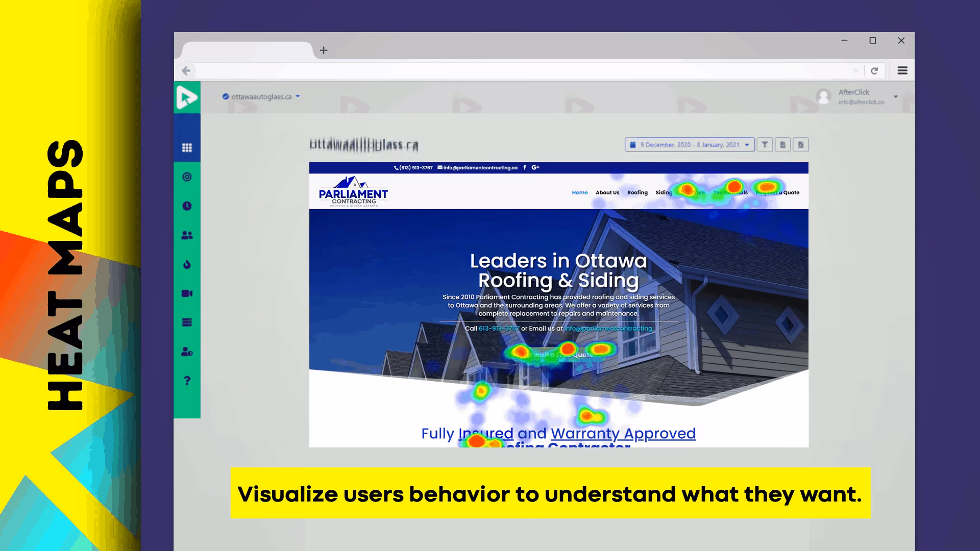Click the AfterClick user avatar
The width and height of the screenshot is (980, 551).
click(x=823, y=96)
